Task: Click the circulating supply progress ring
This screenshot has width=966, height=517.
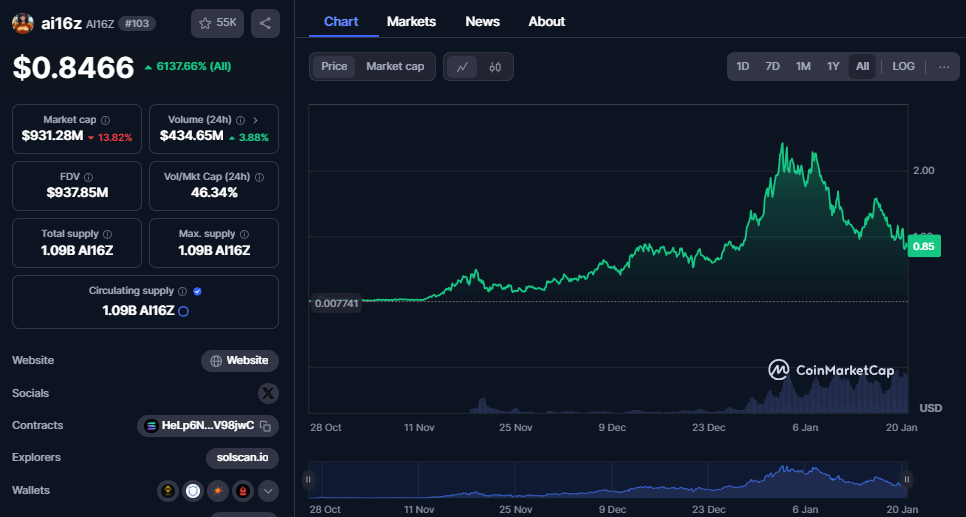Action: point(183,311)
